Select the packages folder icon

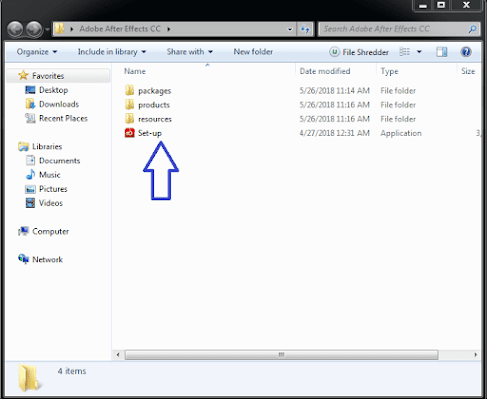point(129,91)
